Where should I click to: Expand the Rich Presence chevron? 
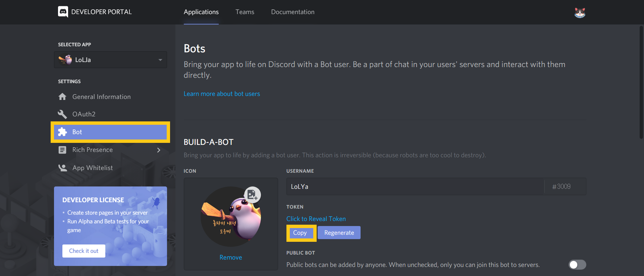159,150
